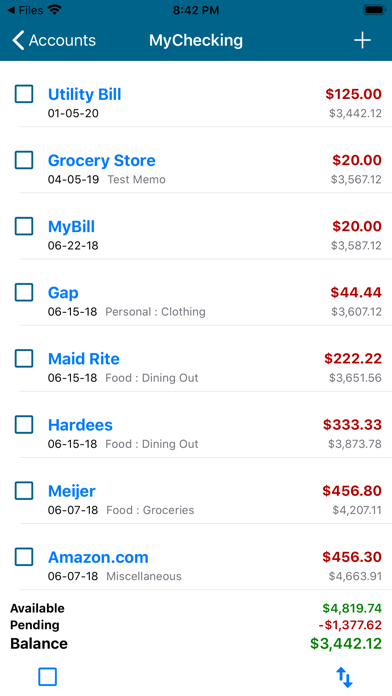Viewport: 392px width, 696px height.
Task: Check the Maid Rite checkbox
Action: tap(24, 359)
